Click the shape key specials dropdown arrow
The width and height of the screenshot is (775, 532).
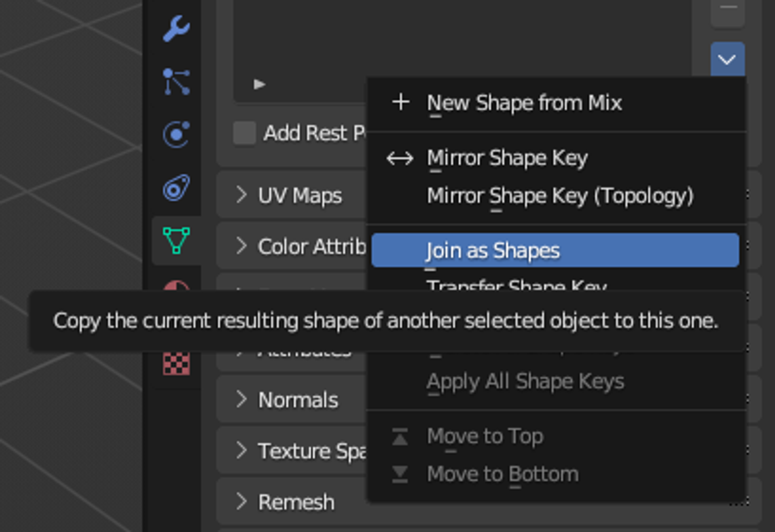(727, 59)
